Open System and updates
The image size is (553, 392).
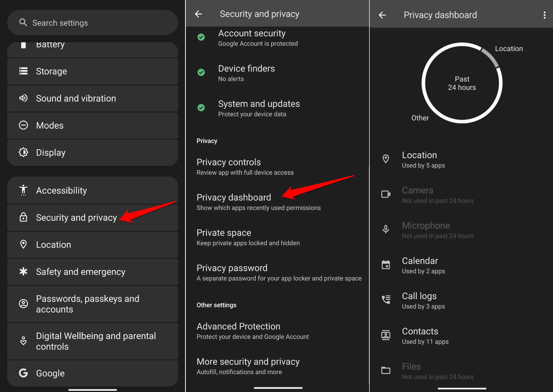tap(277, 108)
